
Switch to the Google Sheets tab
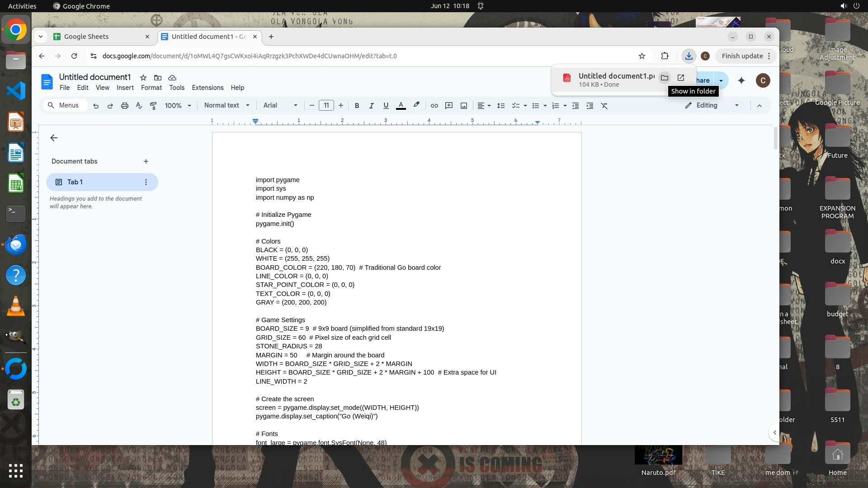(x=100, y=37)
